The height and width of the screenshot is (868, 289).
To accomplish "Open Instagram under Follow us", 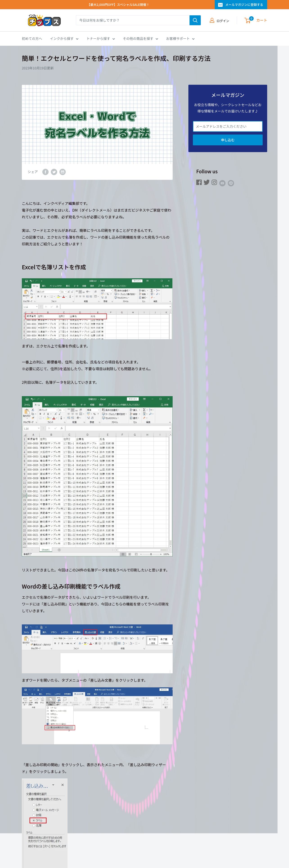I will [214, 182].
